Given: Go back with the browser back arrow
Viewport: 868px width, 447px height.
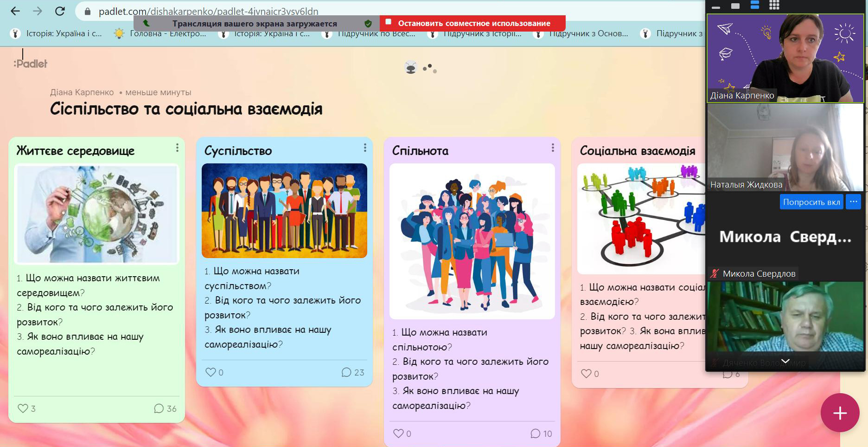Looking at the screenshot, I should (x=15, y=11).
